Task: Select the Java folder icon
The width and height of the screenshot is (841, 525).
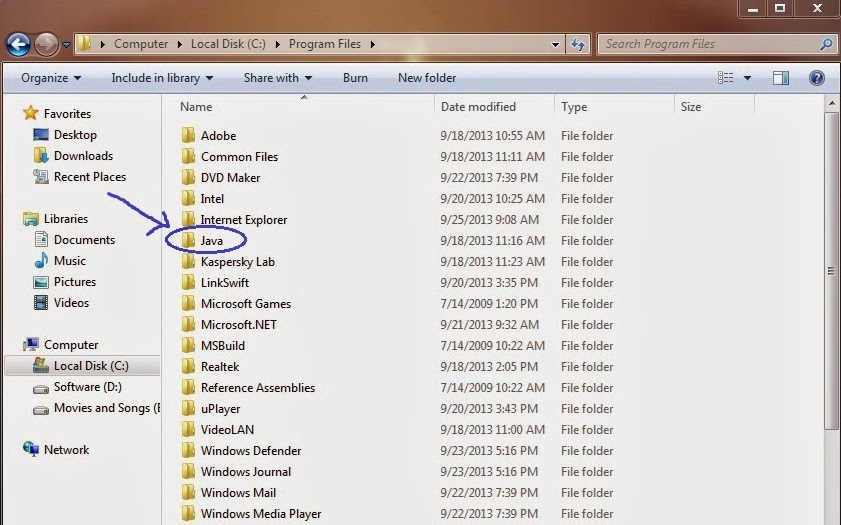Action: (188, 240)
